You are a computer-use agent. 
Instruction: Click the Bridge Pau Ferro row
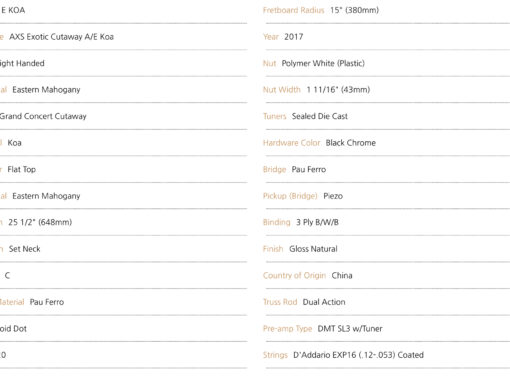click(x=386, y=169)
